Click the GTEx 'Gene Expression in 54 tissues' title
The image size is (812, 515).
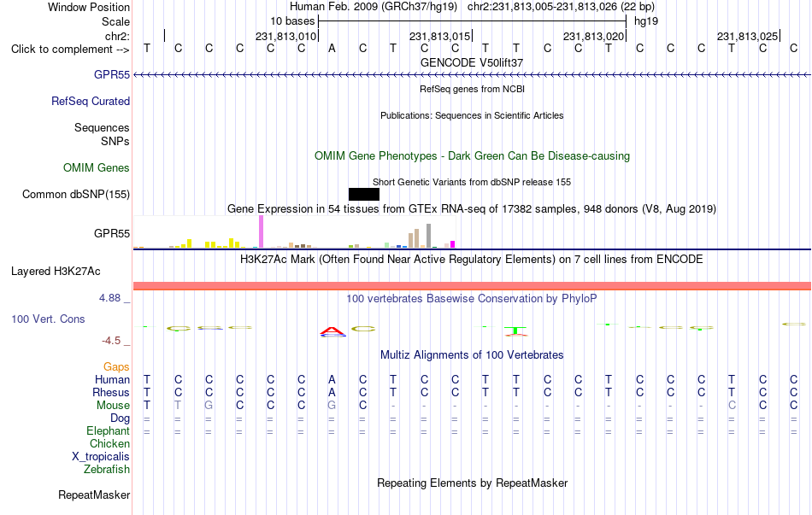pyautogui.click(x=472, y=209)
